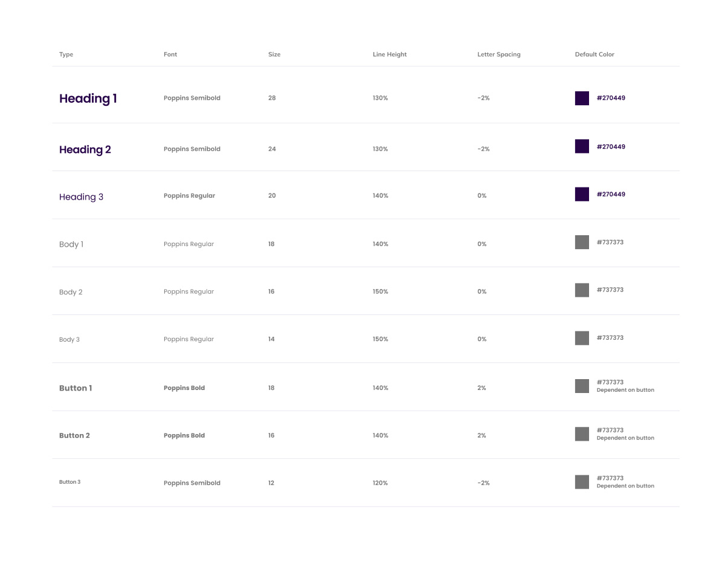
Task: Click "Poppins Semibold" in the Heading 1 row
Action: (x=192, y=98)
